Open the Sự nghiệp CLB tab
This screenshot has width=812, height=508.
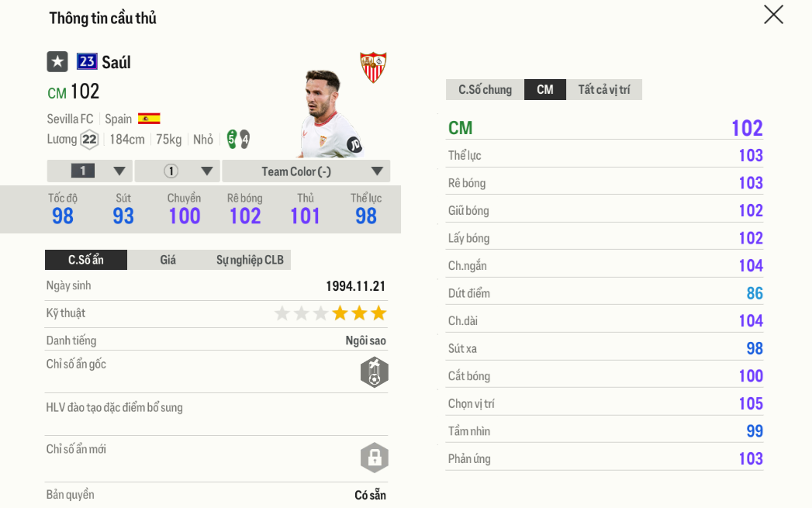[250, 260]
